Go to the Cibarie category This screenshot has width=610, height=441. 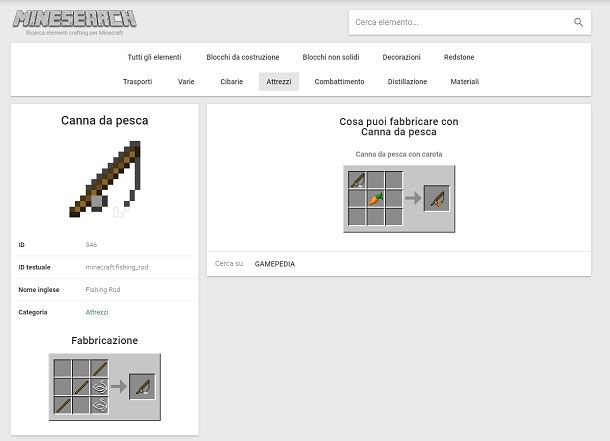point(231,82)
